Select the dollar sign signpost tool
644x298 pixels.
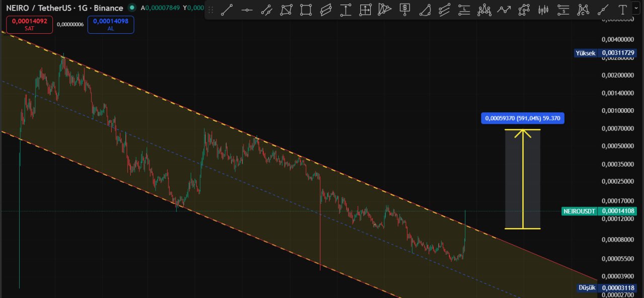tap(405, 10)
